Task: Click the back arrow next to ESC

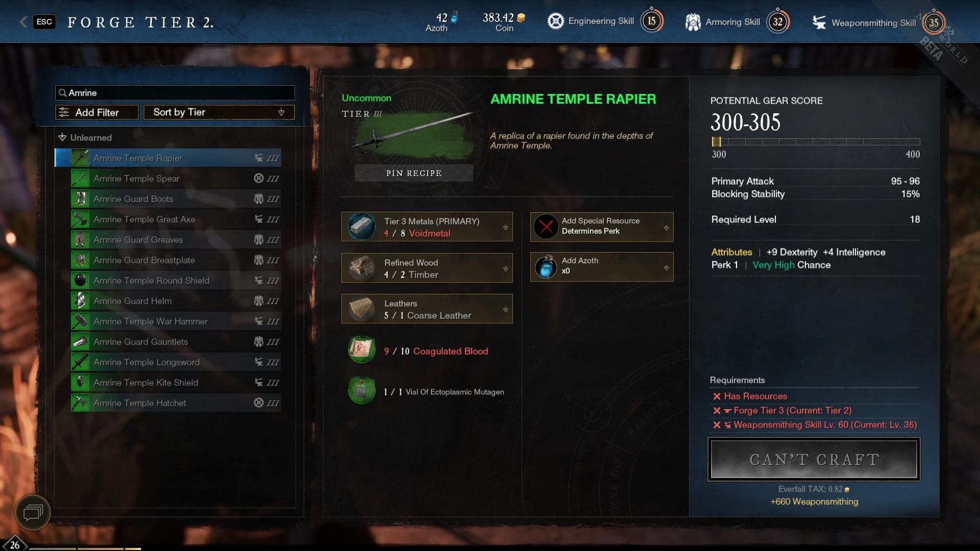Action: click(23, 21)
